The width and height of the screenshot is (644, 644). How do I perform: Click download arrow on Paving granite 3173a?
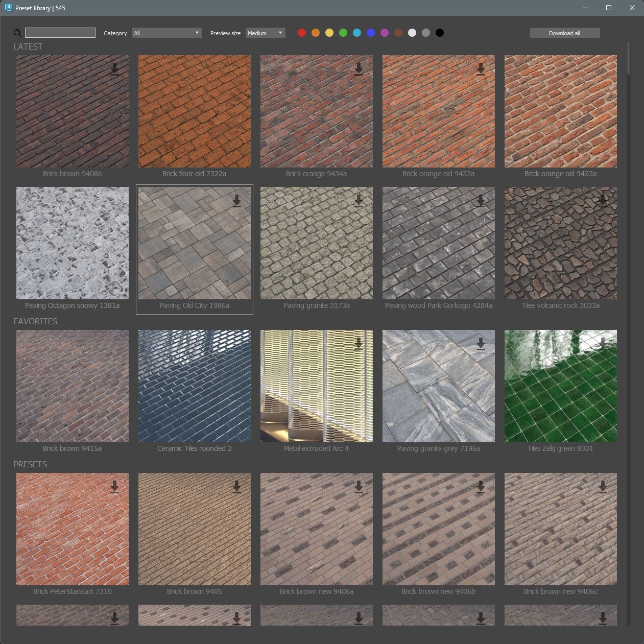coord(359,201)
